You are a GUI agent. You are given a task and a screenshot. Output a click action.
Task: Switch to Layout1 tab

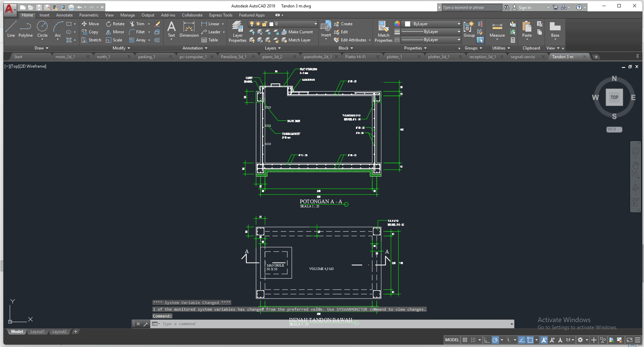tap(37, 332)
